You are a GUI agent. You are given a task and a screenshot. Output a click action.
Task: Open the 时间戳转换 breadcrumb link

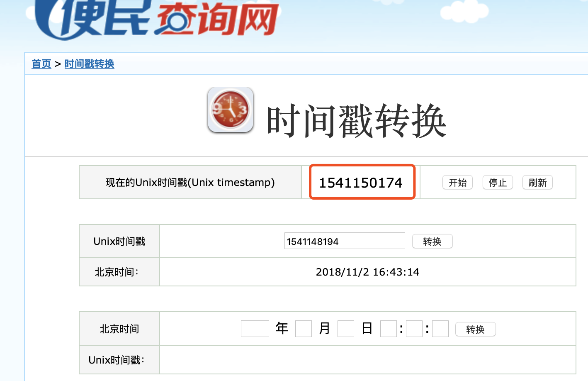(x=90, y=64)
